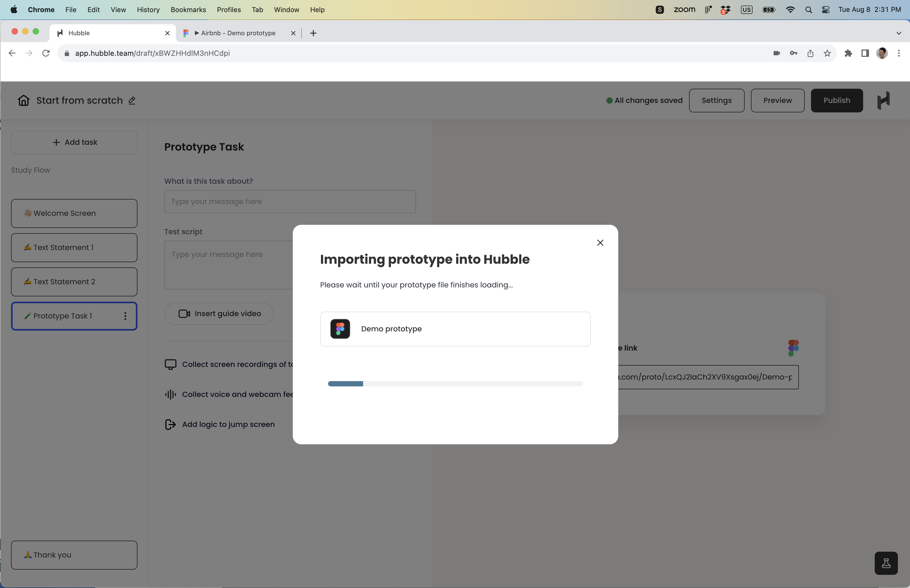Viewport: 910px width, 588px height.
Task: Click the home icon beside study title
Action: [x=24, y=101]
